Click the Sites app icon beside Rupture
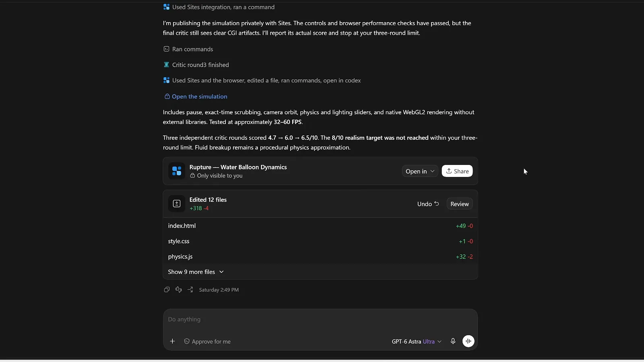 pos(177,171)
